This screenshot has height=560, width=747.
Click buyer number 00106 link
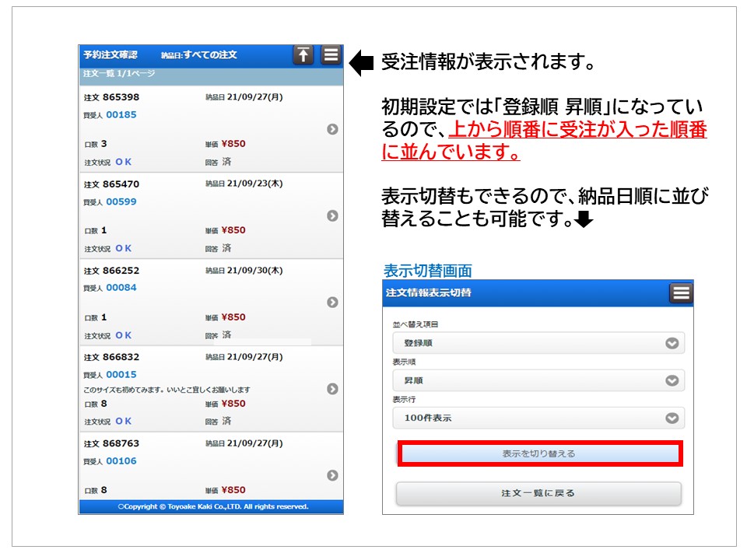(121, 461)
